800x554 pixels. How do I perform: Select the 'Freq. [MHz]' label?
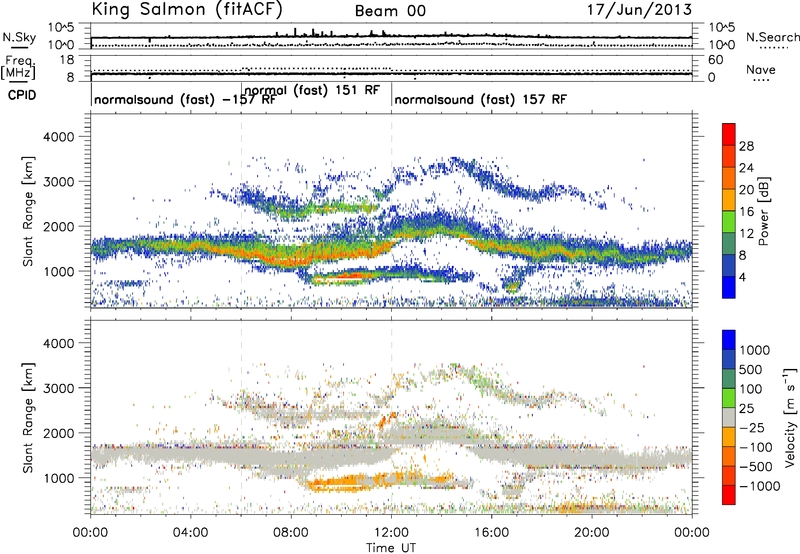(18, 67)
